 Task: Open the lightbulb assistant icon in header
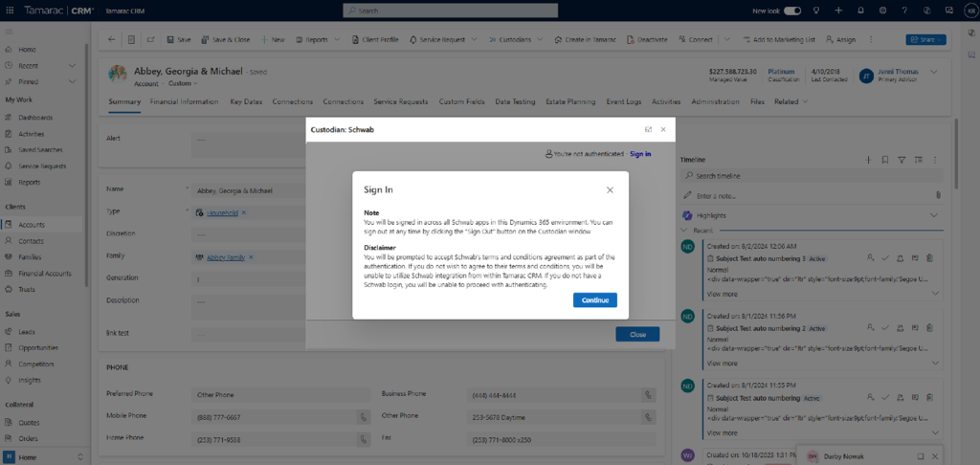815,11
